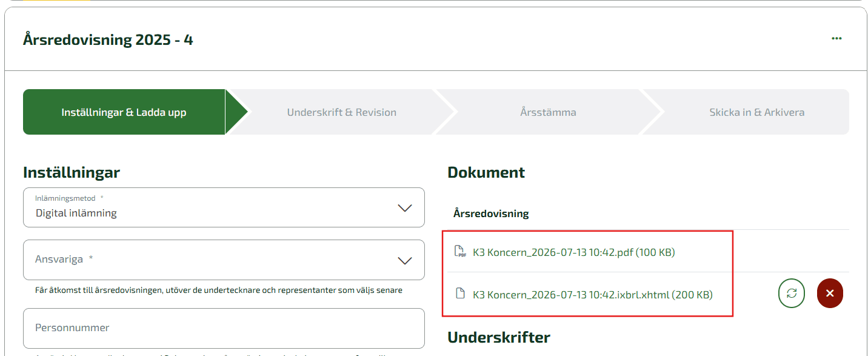Image resolution: width=868 pixels, height=356 pixels.
Task: Go to Underskrift & Revision step
Action: pos(341,112)
